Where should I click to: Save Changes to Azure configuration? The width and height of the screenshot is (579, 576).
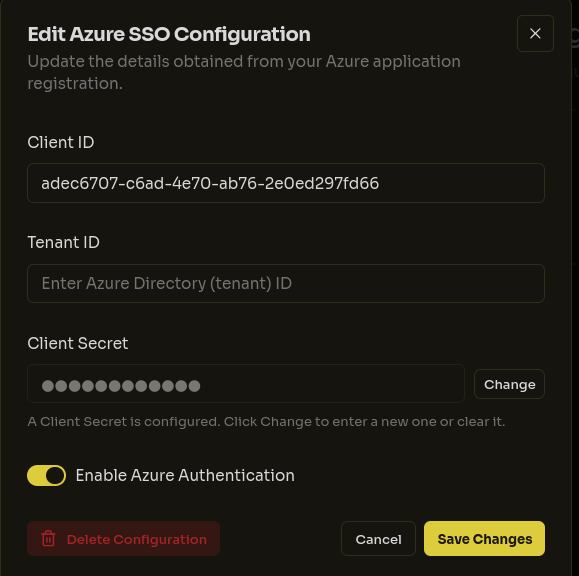point(484,539)
